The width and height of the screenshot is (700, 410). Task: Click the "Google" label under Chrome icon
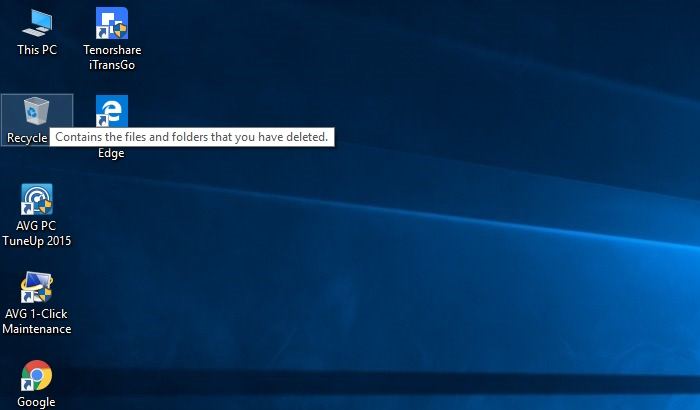[36, 402]
